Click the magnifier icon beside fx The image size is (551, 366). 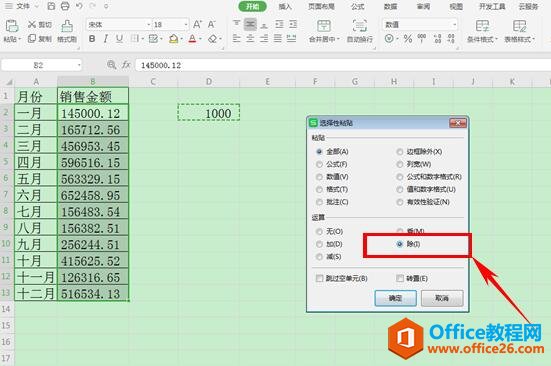[x=111, y=65]
